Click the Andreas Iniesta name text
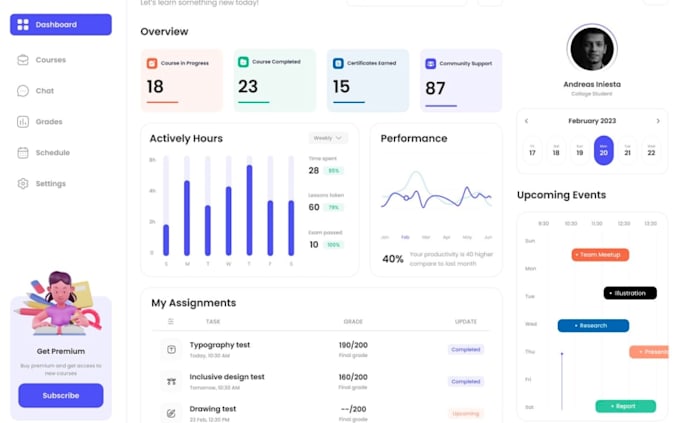Screen dimensions: 680x423 [x=592, y=84]
